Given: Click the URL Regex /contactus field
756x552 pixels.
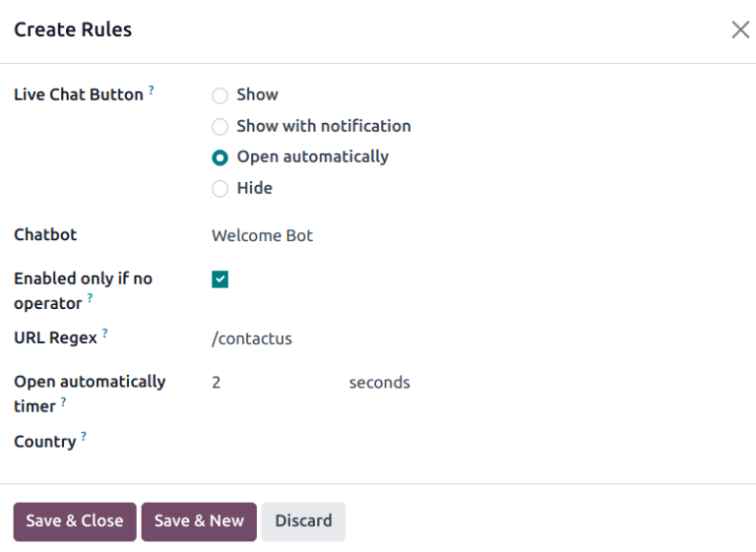Looking at the screenshot, I should point(394,339).
